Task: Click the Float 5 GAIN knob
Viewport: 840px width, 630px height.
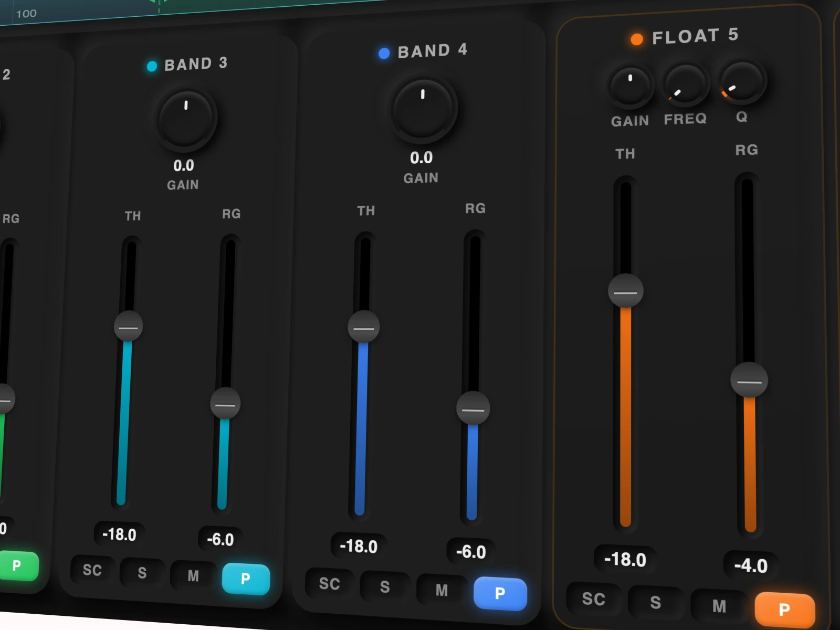Action: coord(631,86)
